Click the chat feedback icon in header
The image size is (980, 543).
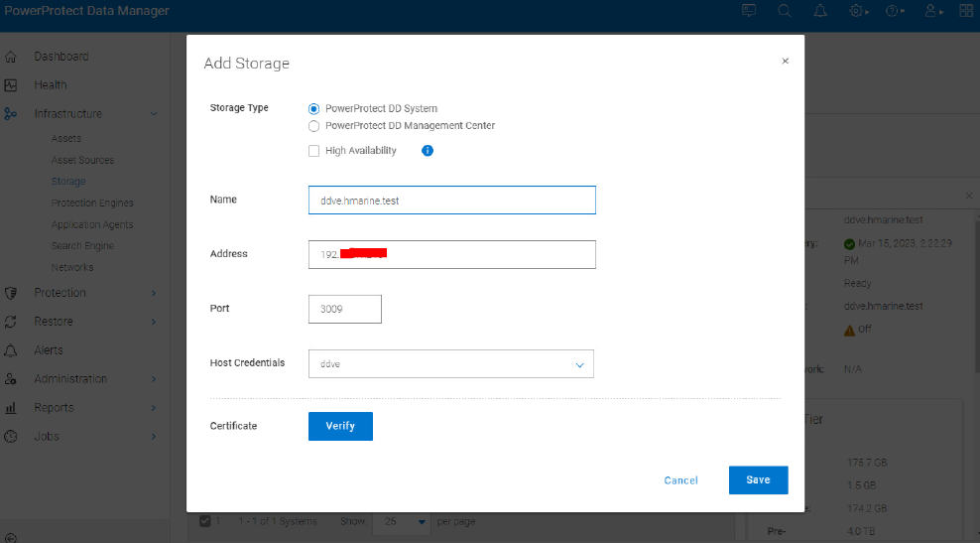pos(749,11)
